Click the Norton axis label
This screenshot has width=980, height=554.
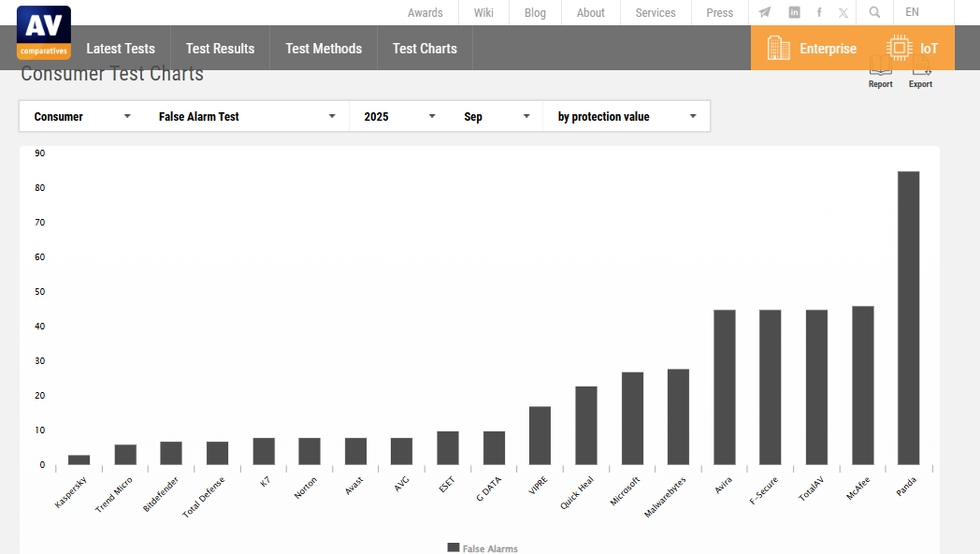(x=306, y=488)
